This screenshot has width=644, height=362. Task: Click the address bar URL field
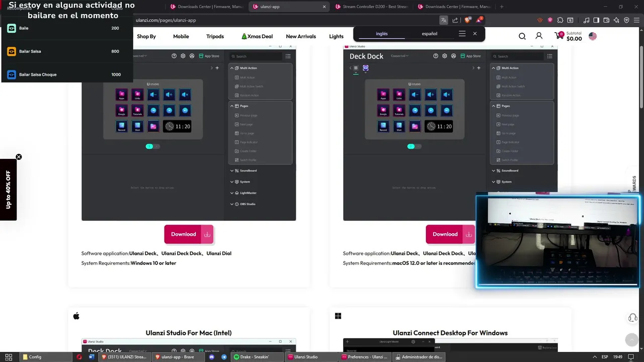[x=284, y=20]
